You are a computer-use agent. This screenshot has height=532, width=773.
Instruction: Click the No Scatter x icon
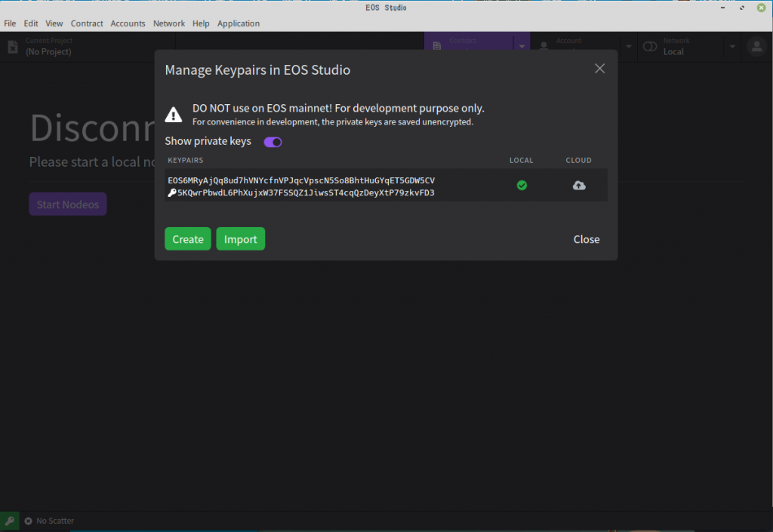point(28,521)
